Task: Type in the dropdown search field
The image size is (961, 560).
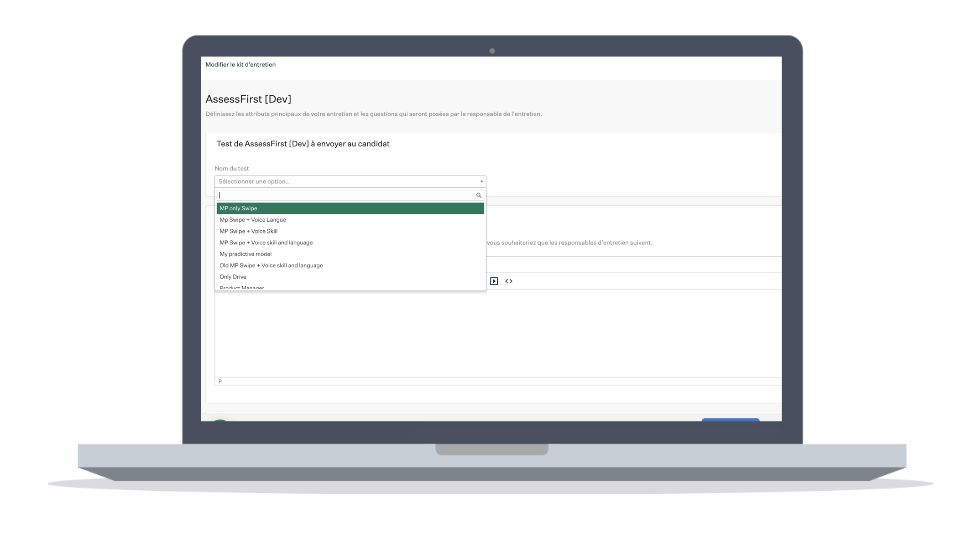Action: pos(346,195)
